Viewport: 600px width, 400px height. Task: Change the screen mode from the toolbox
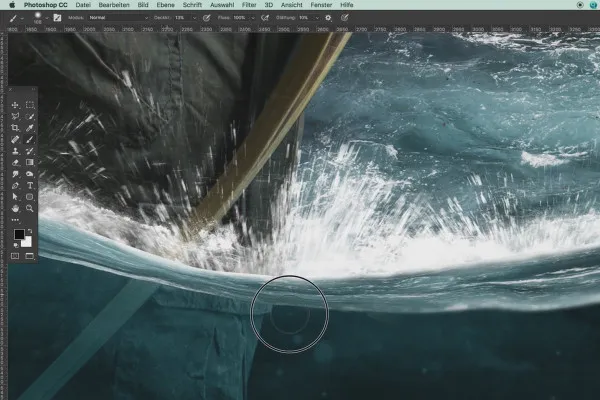point(29,256)
